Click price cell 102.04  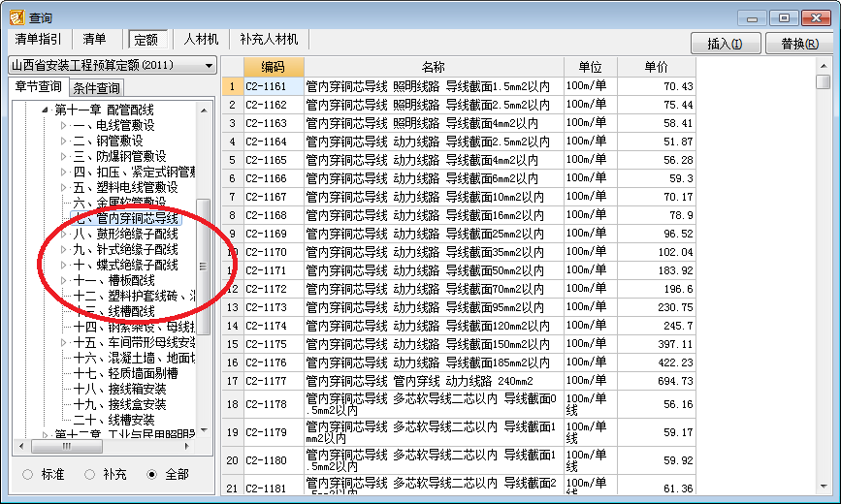click(656, 252)
